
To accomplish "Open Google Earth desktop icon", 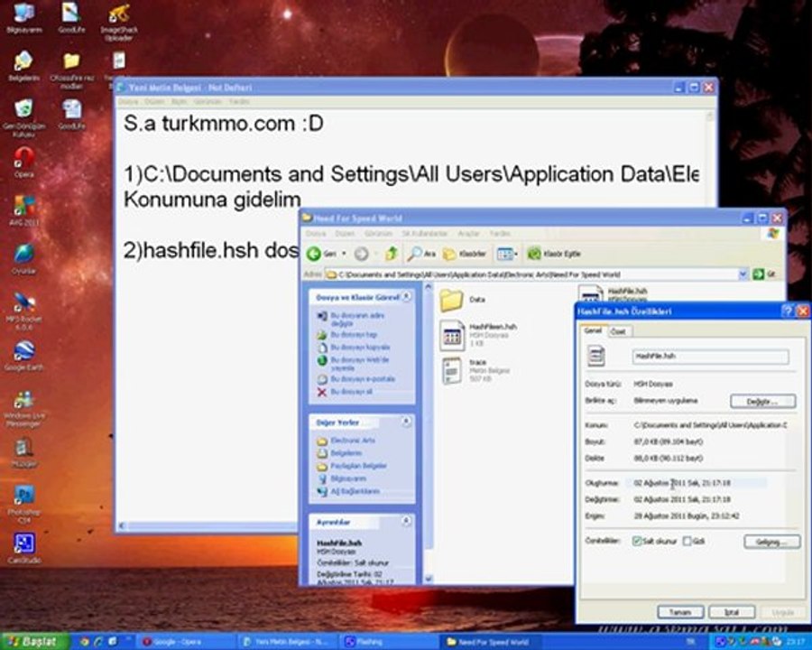I will pos(23,351).
